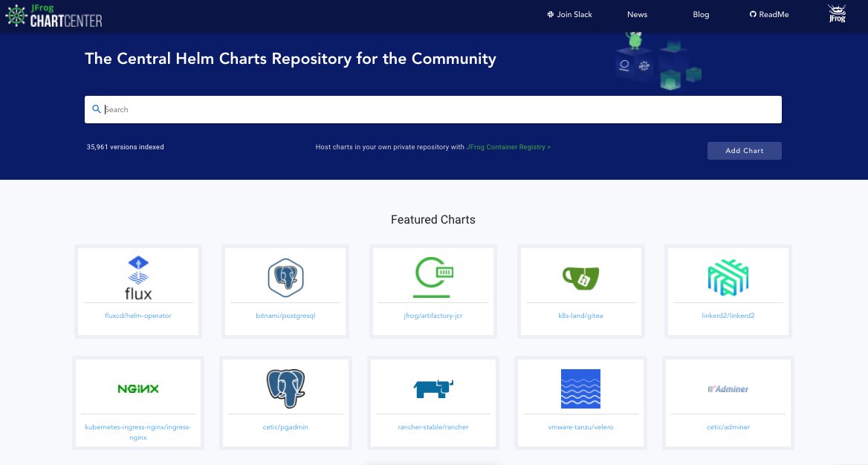Open the k8s-land/gitea chart link

[580, 316]
